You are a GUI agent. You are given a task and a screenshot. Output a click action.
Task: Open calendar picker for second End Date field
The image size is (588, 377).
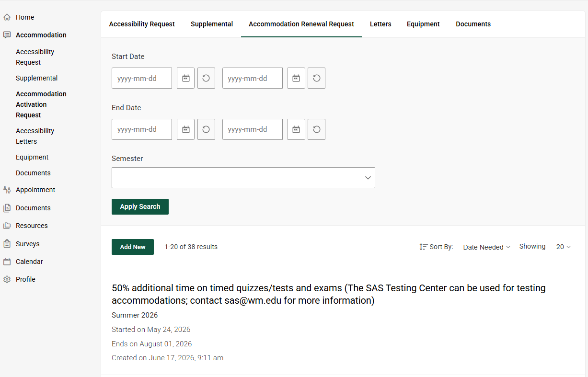tap(296, 129)
